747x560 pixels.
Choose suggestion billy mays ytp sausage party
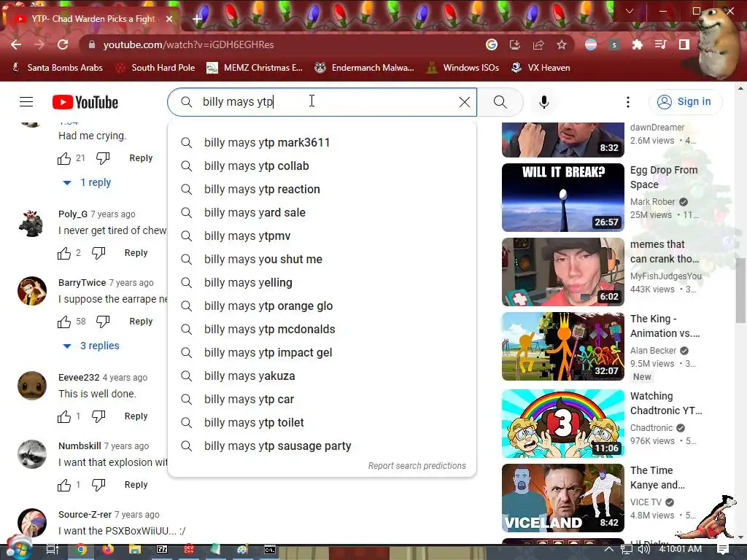click(x=322, y=446)
